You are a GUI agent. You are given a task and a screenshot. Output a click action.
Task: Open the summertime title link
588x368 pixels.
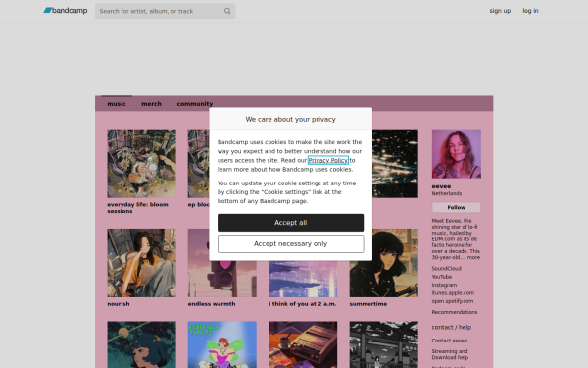point(368,304)
